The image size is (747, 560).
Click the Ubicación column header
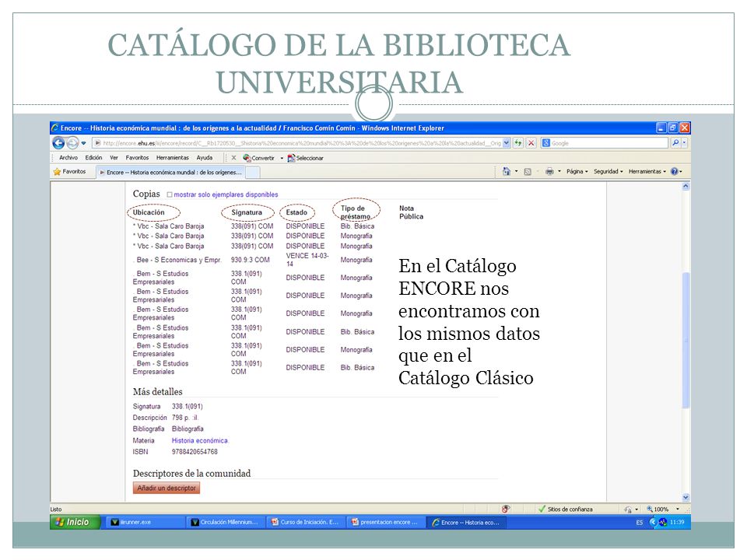[149, 212]
